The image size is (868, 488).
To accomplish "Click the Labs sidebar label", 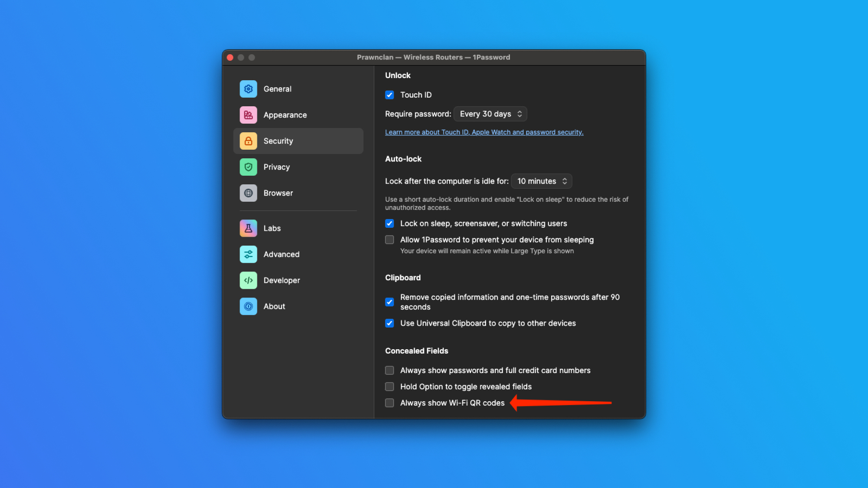I will coord(272,228).
